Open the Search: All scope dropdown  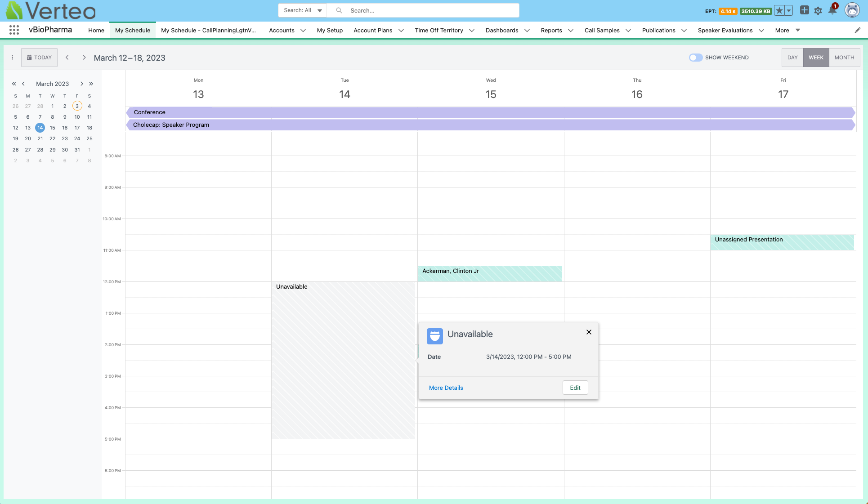[x=303, y=10]
